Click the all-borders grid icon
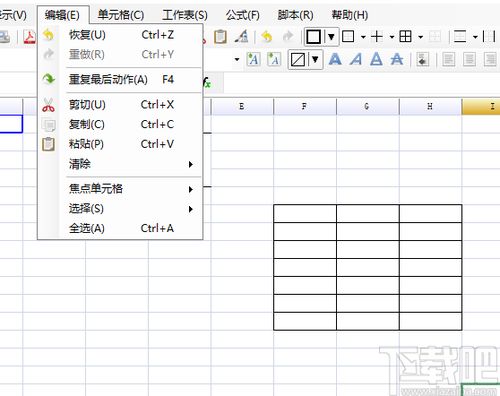500x396 pixels. coord(405,37)
